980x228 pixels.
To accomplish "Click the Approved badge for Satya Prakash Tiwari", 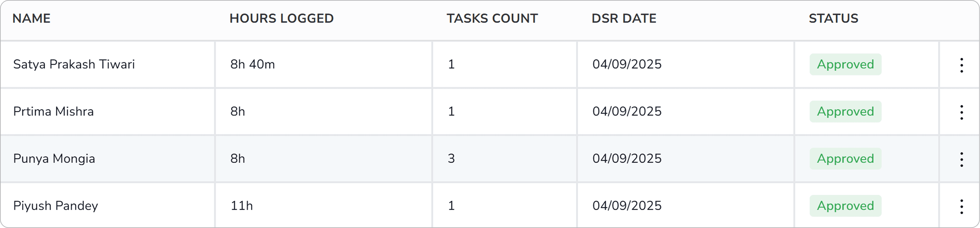I will click(845, 64).
